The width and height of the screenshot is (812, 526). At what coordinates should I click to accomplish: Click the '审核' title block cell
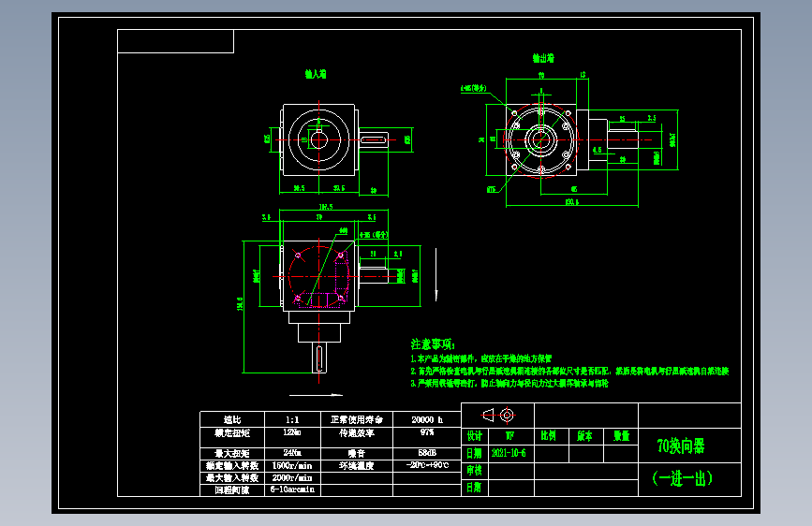coord(474,471)
